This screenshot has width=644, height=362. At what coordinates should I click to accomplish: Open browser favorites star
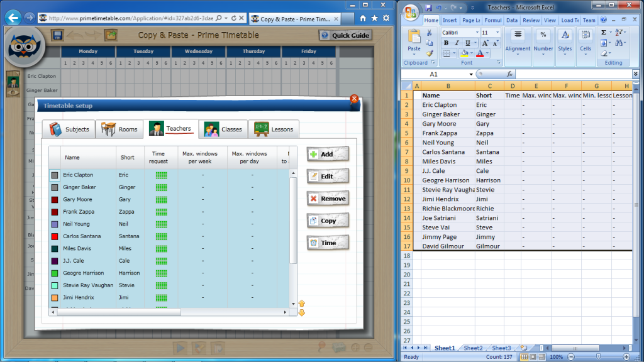point(375,18)
